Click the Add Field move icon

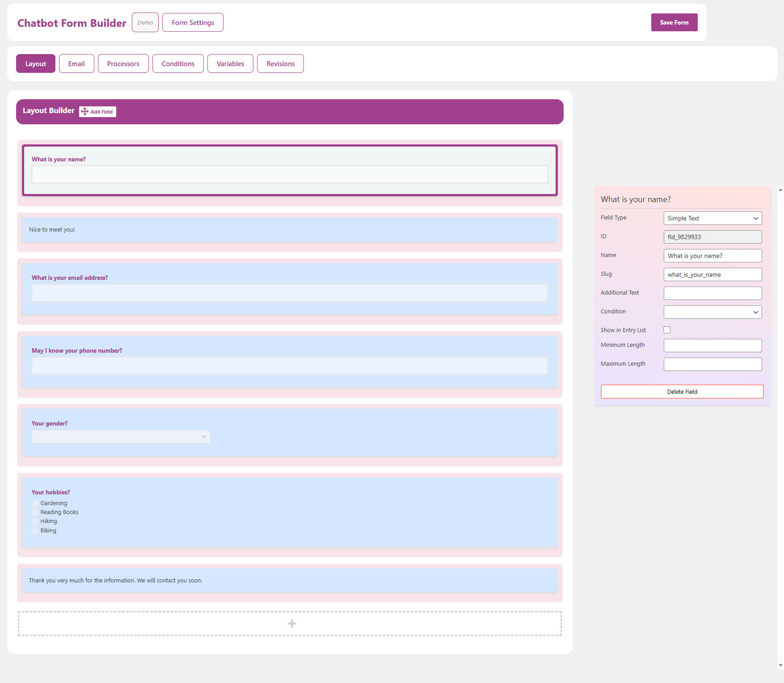[85, 111]
